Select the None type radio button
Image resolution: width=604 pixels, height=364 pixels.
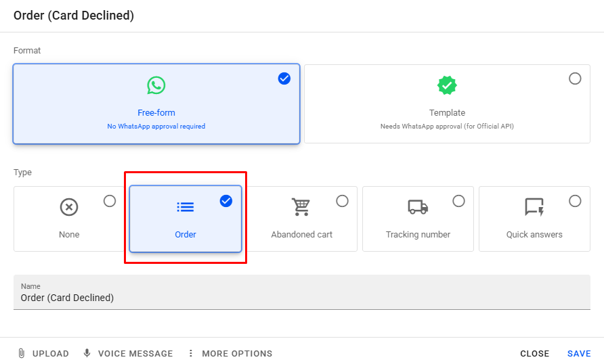coord(110,201)
